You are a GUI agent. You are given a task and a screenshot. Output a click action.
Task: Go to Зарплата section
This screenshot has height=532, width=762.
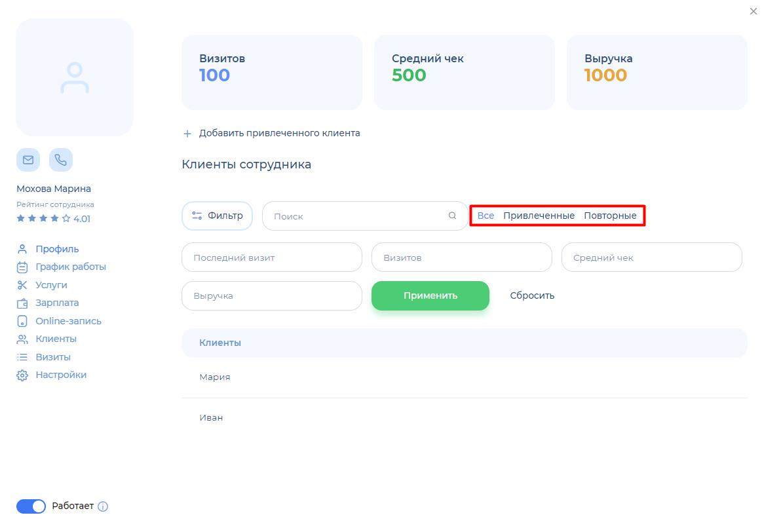pyautogui.click(x=57, y=303)
